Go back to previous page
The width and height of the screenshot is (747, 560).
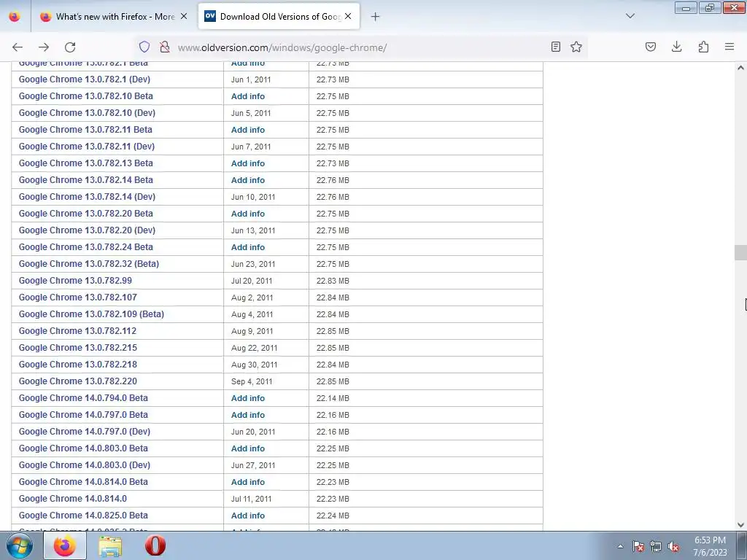(x=18, y=47)
